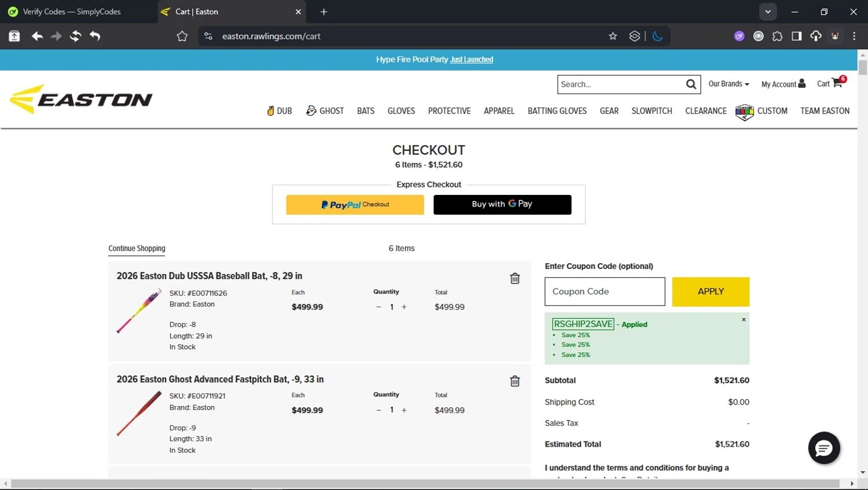This screenshot has height=490, width=868.
Task: Delete the Easton Dub USSSA bat from cart
Action: pyautogui.click(x=514, y=278)
